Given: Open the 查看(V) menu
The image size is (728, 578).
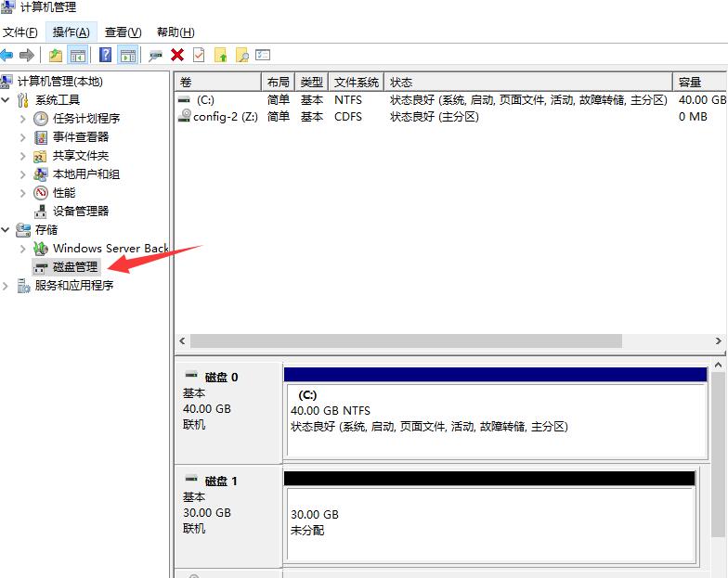Looking at the screenshot, I should (x=123, y=32).
